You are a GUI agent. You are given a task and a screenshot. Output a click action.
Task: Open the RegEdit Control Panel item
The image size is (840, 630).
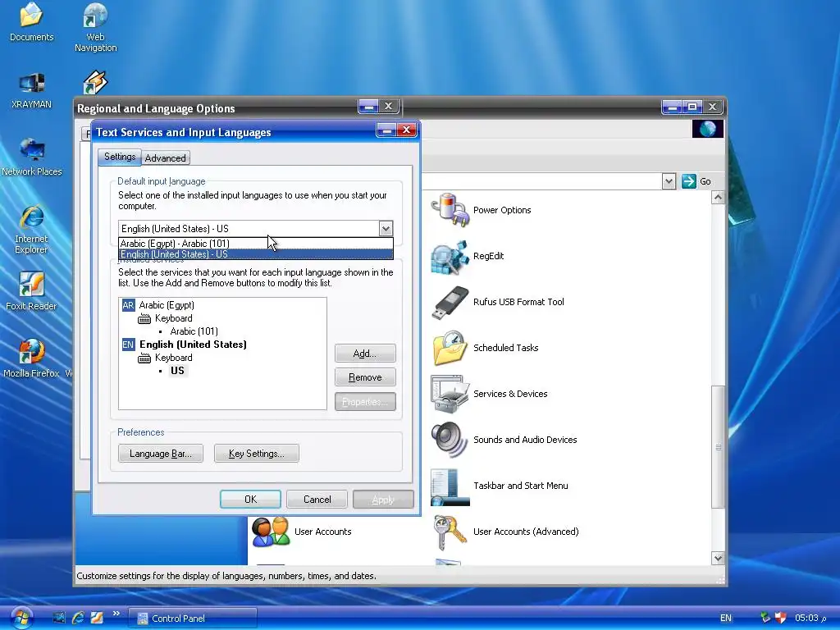tap(467, 256)
